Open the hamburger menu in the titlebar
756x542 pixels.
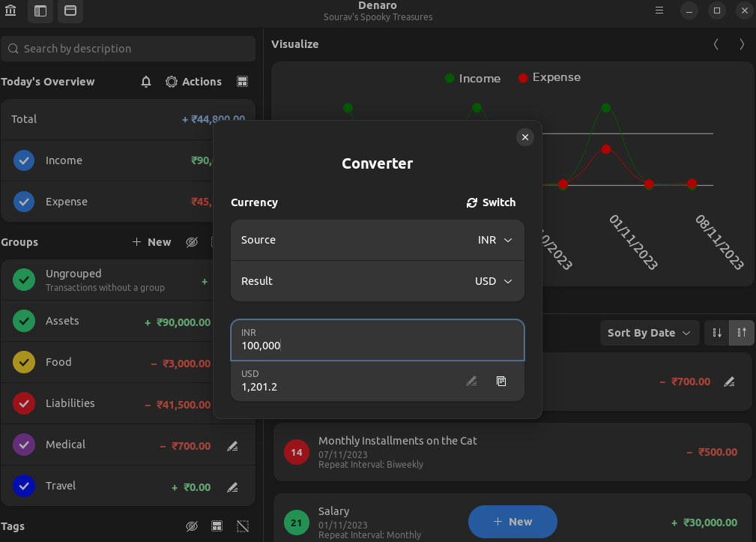click(658, 10)
